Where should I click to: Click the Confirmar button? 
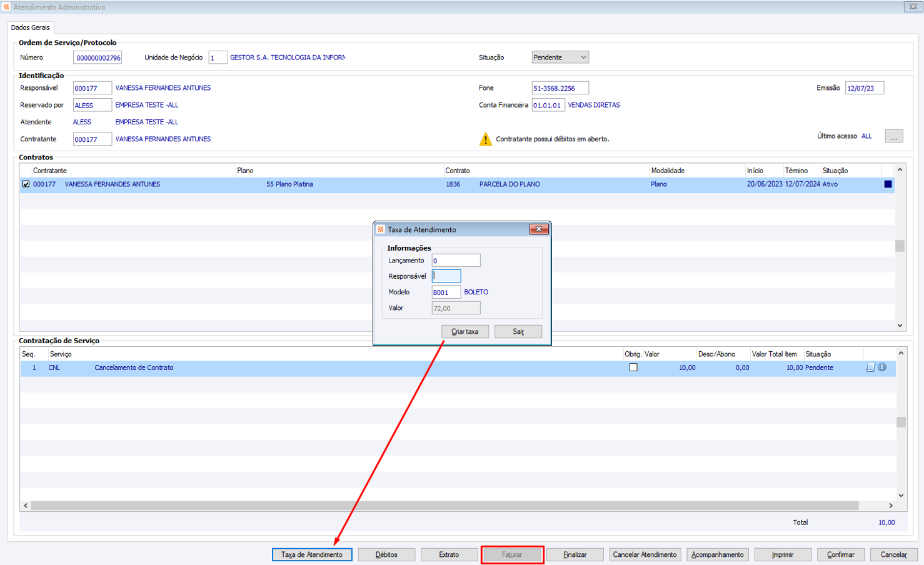coord(841,554)
